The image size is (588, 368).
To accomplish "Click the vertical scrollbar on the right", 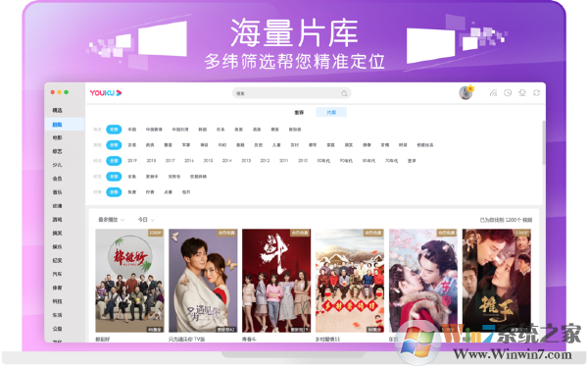I will coord(543,142).
